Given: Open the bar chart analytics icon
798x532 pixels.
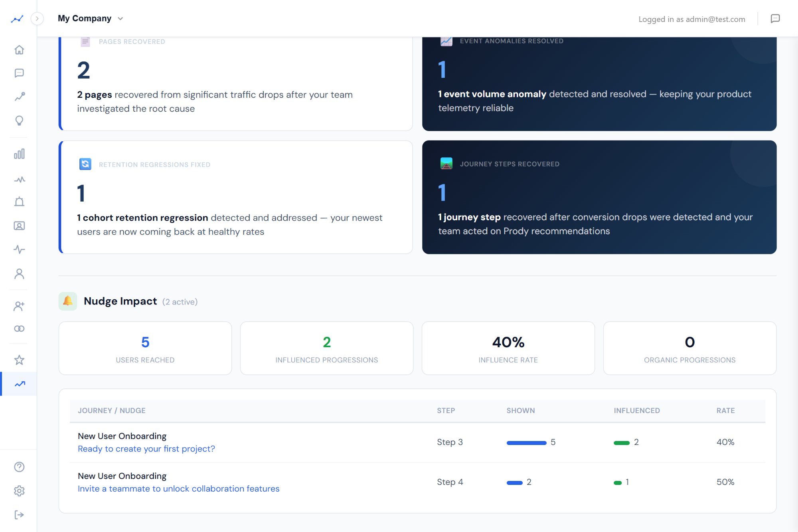Looking at the screenshot, I should tap(19, 154).
